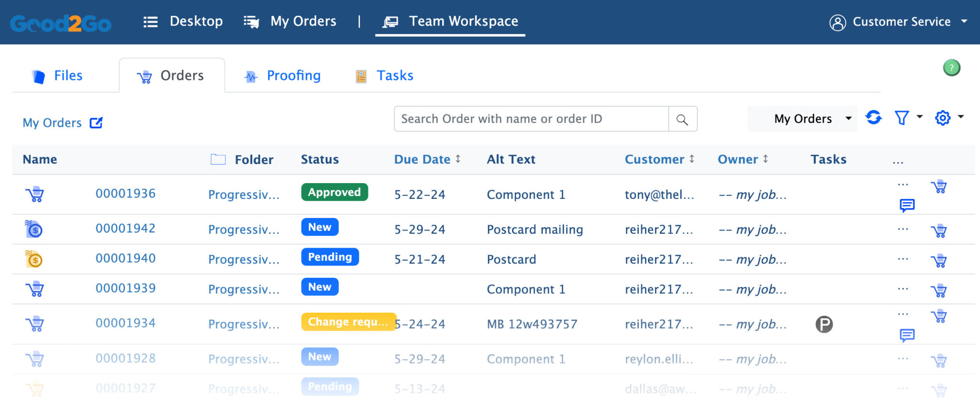Click into the Search Order field
This screenshot has height=404, width=980.
tap(531, 119)
